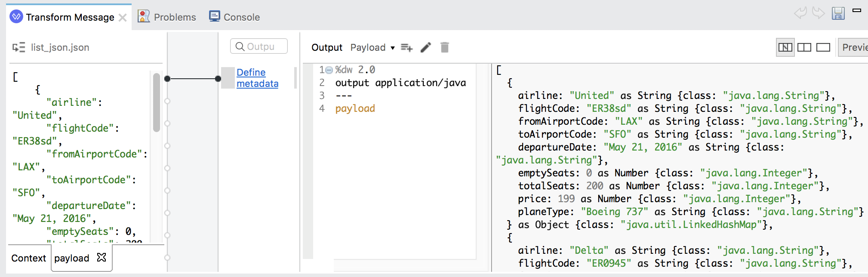Click the list_json.json structure icon

18,47
